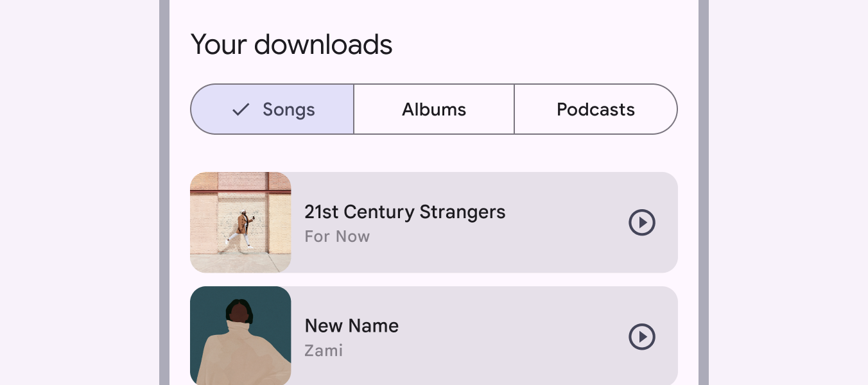This screenshot has height=385, width=868.
Task: Play the New Name track
Action: (x=641, y=337)
